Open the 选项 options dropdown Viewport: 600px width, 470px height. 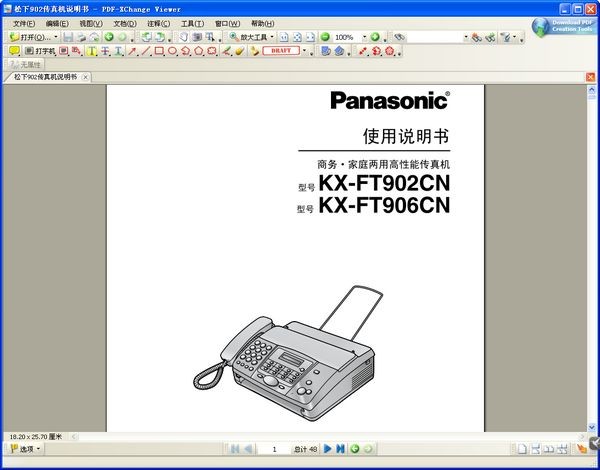[x=25, y=449]
